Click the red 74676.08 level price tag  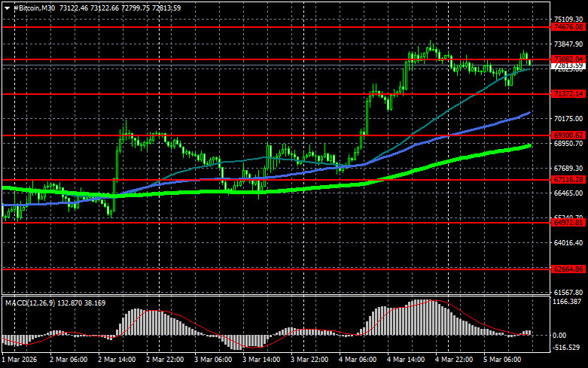(568, 27)
